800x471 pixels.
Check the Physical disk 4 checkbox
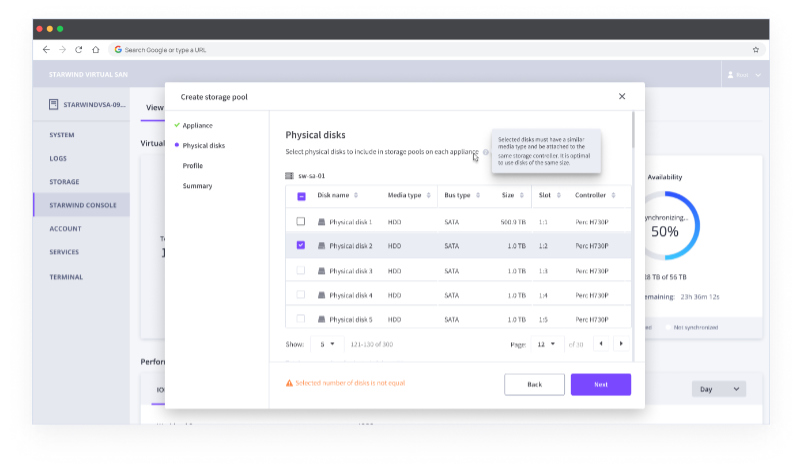click(301, 294)
